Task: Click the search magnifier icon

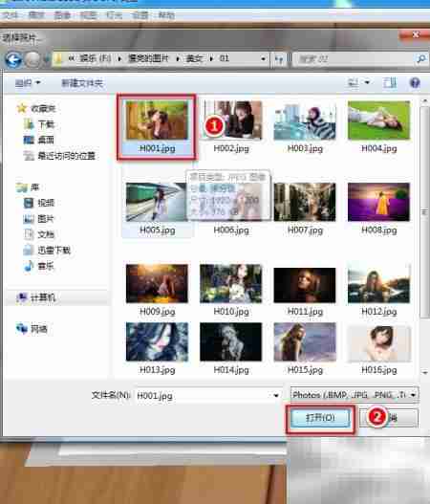Action: 421,59
